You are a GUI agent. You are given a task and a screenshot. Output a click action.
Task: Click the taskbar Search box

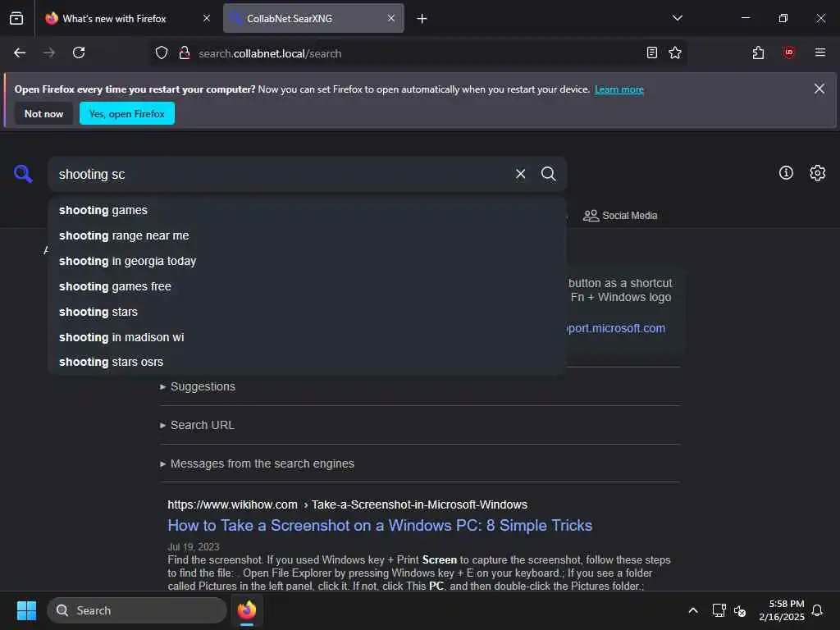(137, 610)
